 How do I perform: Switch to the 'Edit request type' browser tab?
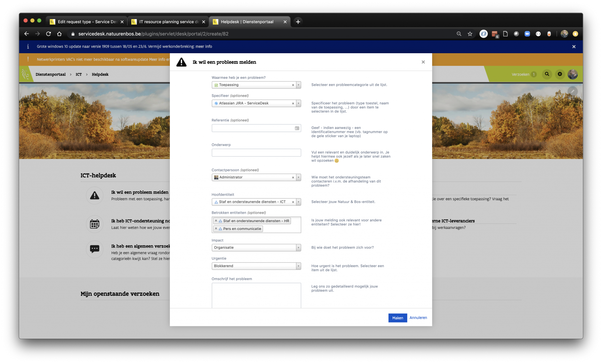85,21
